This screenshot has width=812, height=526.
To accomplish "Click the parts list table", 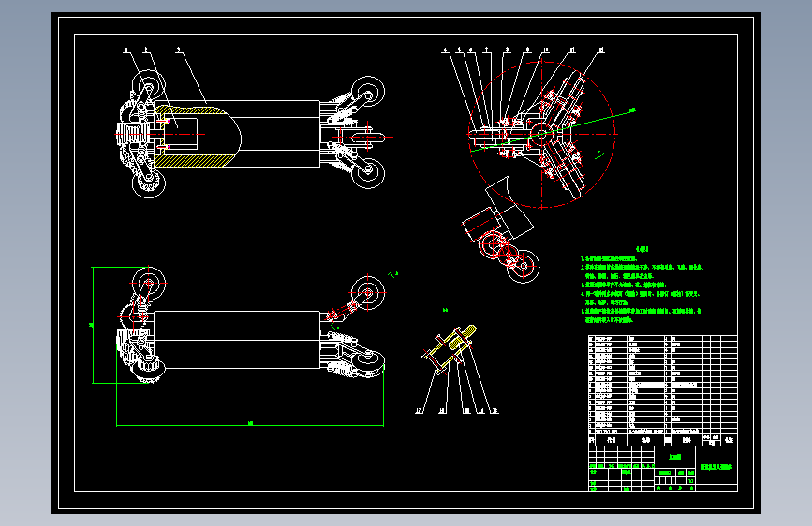I will (x=663, y=390).
